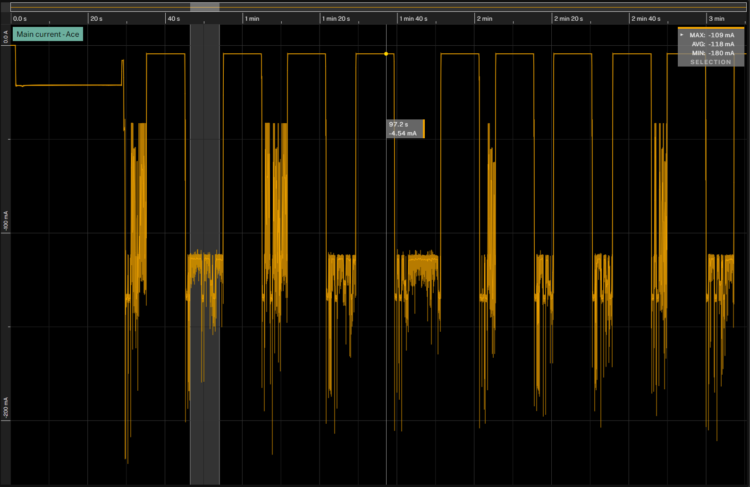Click the 1 min 20 s ruler mark
The width and height of the screenshot is (750, 487).
pyautogui.click(x=337, y=19)
